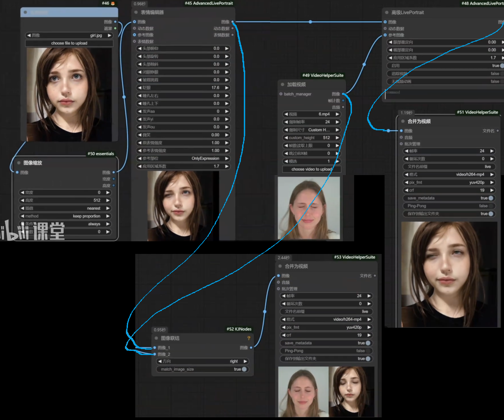The width and height of the screenshot is (504, 420).
Task: Click the 图像_2 input port on 图像联结
Action: tap(155, 354)
